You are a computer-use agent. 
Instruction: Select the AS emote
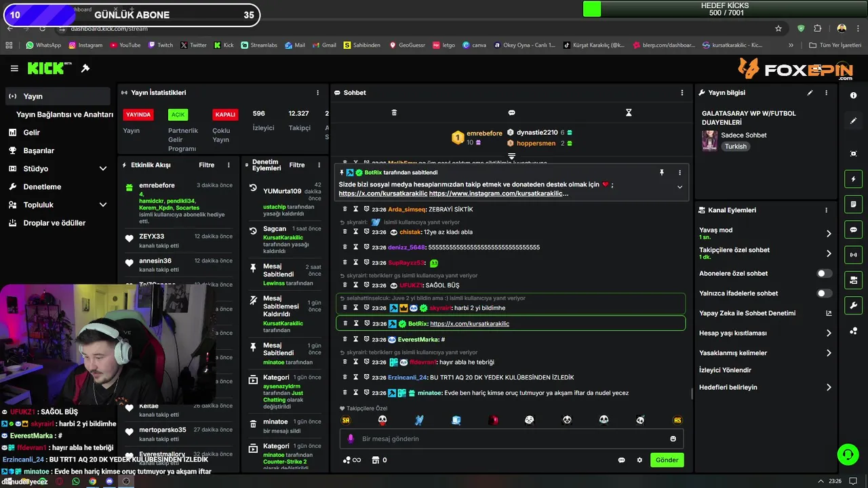(x=677, y=420)
